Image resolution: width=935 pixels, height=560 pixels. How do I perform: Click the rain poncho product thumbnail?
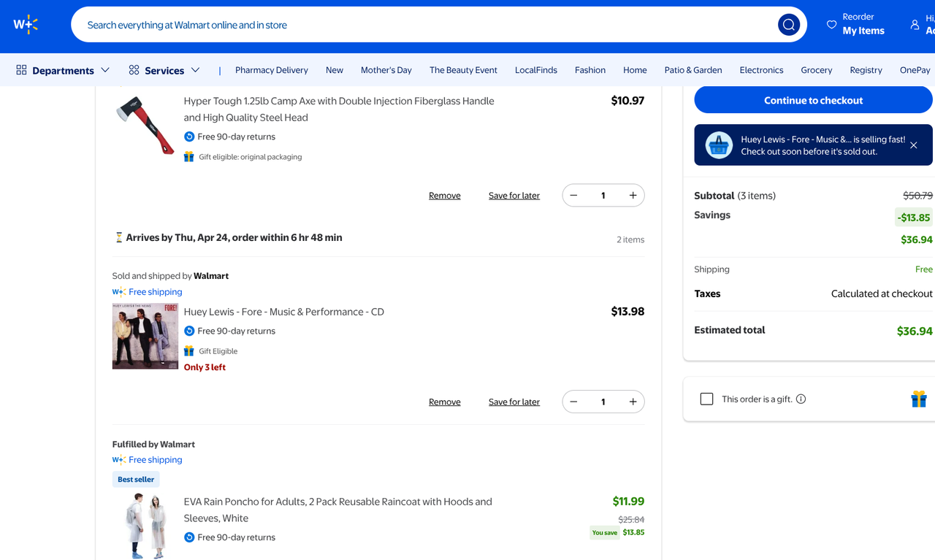145,526
